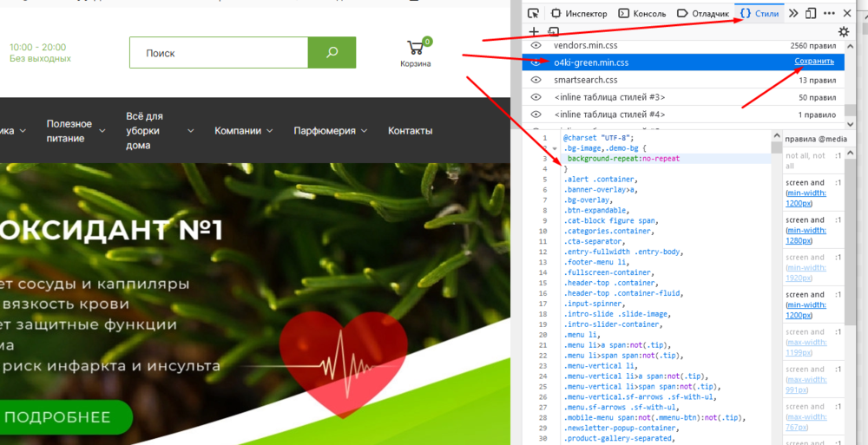Viewport: 868px width, 445px height.
Task: Open the shopping cart icon Корзина
Action: coord(416,53)
